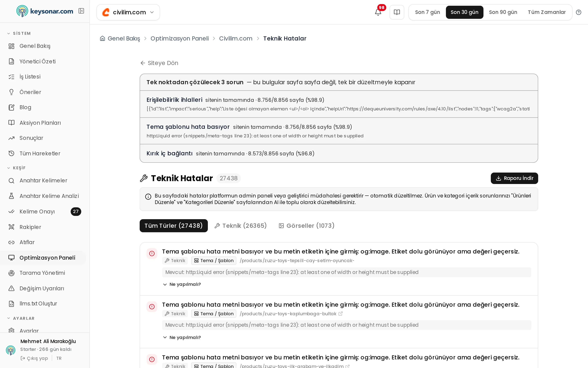
Task: Click the Anahtar Kelimeler search icon
Action: pyautogui.click(x=11, y=181)
